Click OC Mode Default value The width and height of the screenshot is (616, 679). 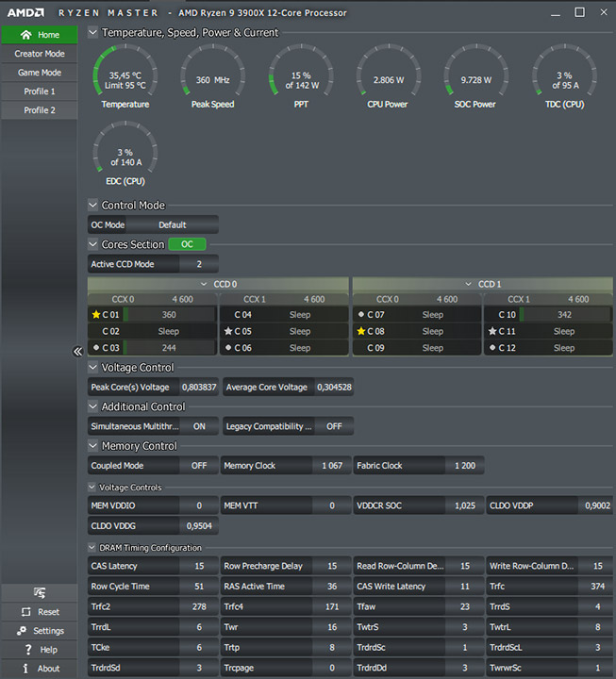click(x=172, y=224)
